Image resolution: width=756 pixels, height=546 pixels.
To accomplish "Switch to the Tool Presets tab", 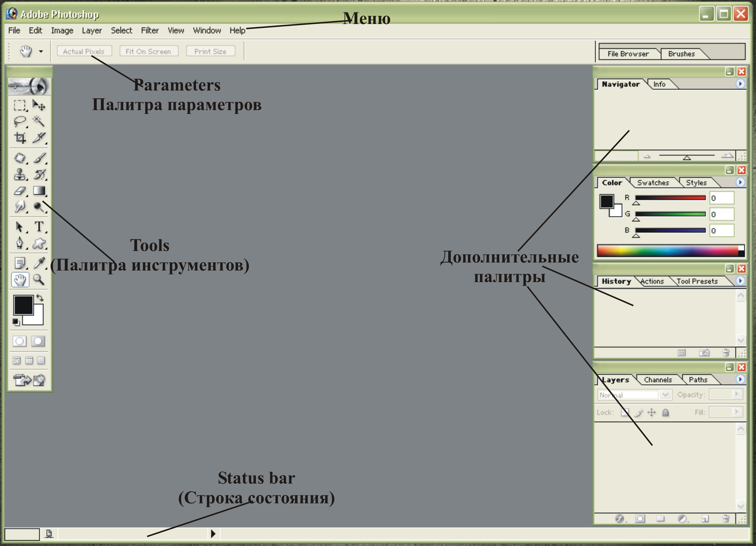I will 697,281.
